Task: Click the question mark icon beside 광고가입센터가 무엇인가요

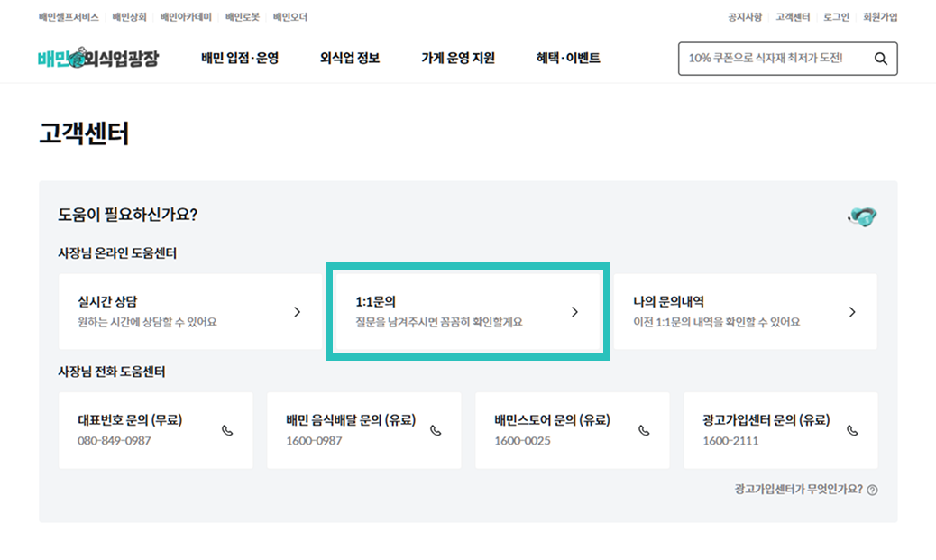Action: point(872,491)
